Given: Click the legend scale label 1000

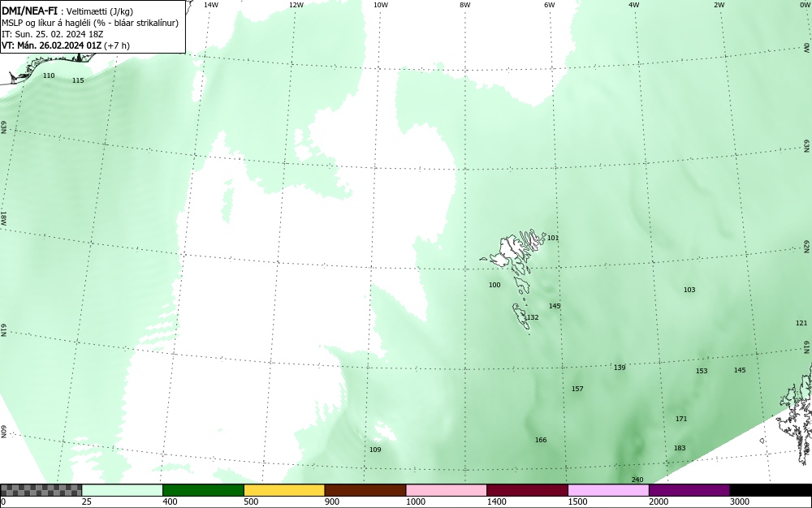Looking at the screenshot, I should point(416,502).
